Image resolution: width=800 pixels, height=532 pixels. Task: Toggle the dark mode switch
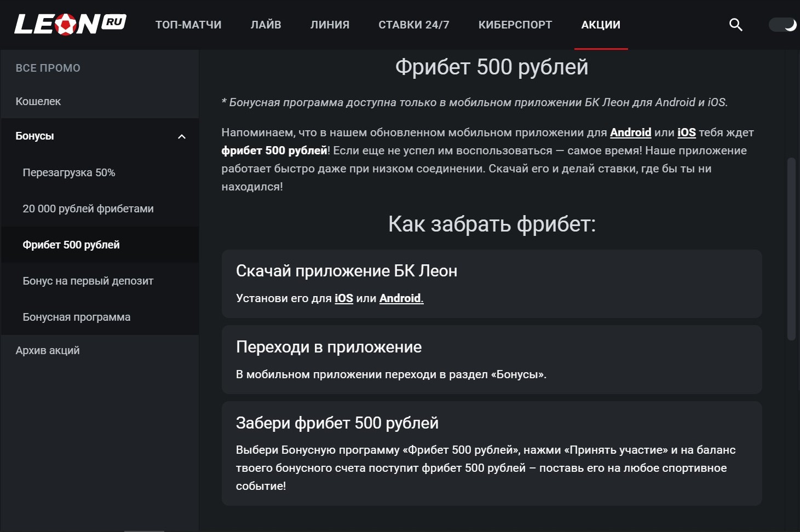(782, 25)
